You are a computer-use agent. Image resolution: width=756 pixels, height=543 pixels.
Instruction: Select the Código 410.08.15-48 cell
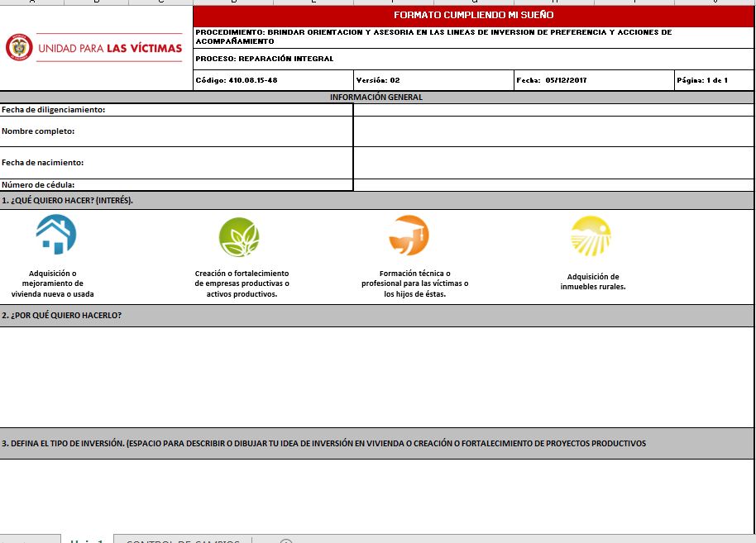(x=274, y=80)
